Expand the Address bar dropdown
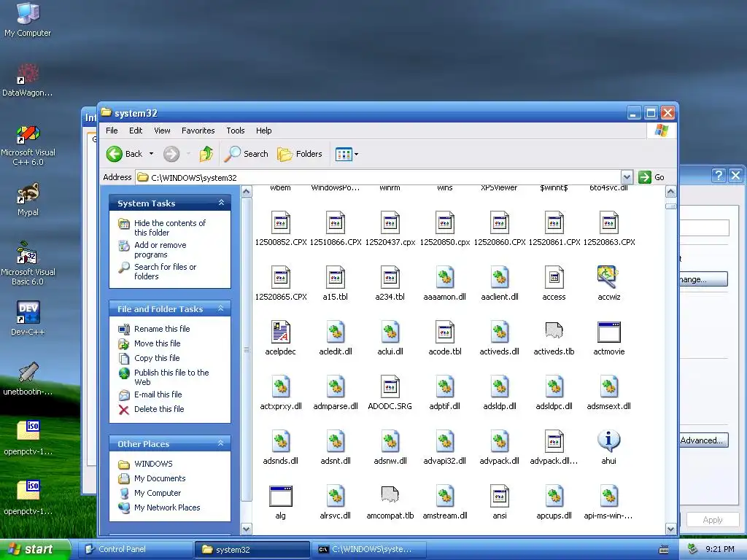 point(627,178)
